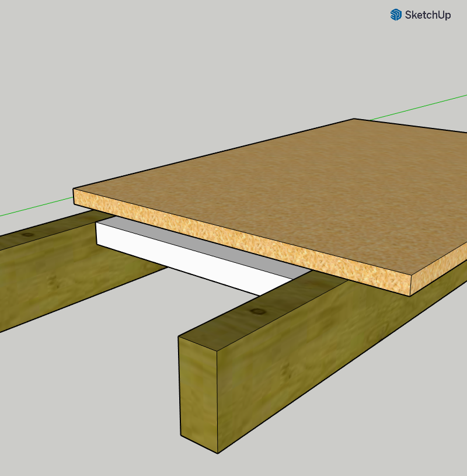This screenshot has height=476, width=467.
Task: Click the green axis line at upper right
Action: (420, 106)
